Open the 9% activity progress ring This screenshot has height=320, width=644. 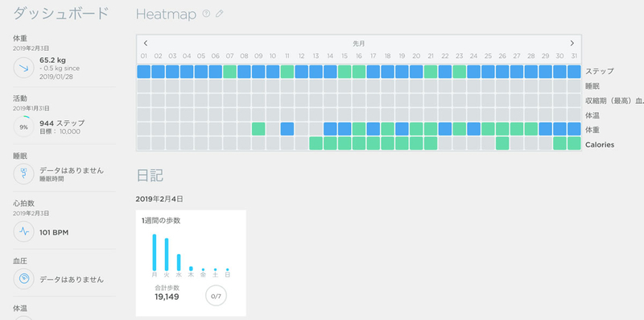coord(24,127)
